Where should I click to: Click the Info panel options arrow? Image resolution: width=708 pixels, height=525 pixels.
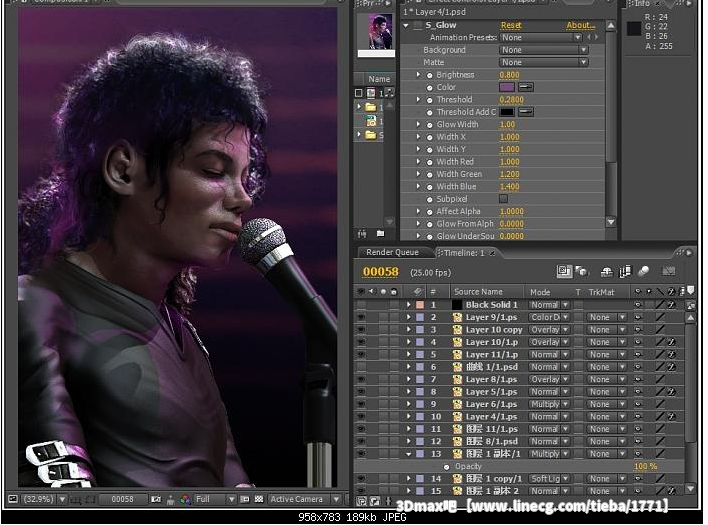point(689,4)
